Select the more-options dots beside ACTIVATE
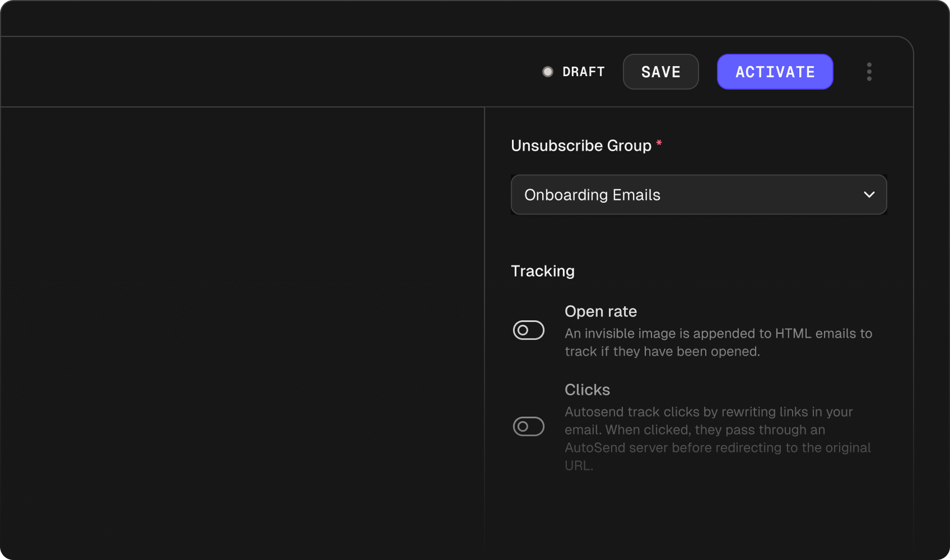Viewport: 950px width, 560px height. click(869, 72)
